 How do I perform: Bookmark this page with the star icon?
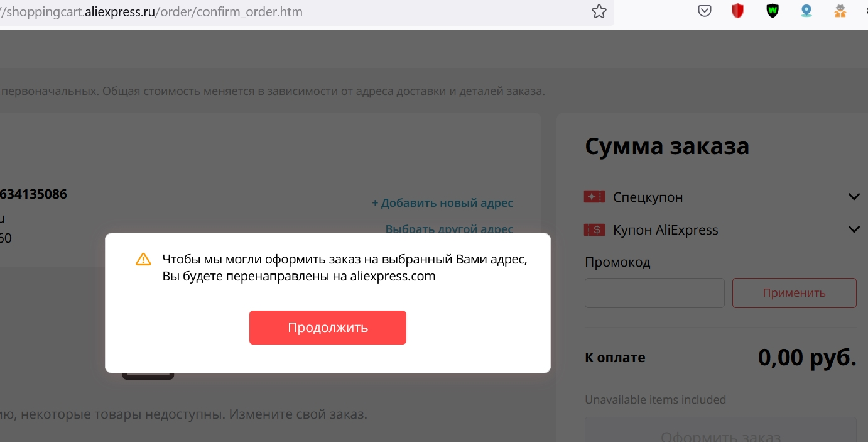[599, 11]
